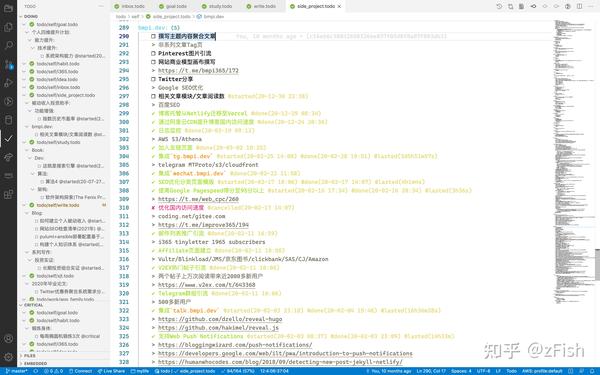Screen dimensions: 600x375
Task: Select the Todo checkmark icon in activity bar
Action: [8, 139]
